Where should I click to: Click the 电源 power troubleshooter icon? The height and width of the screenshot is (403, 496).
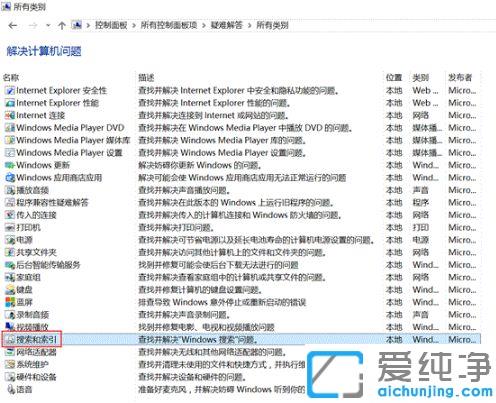(x=10, y=240)
